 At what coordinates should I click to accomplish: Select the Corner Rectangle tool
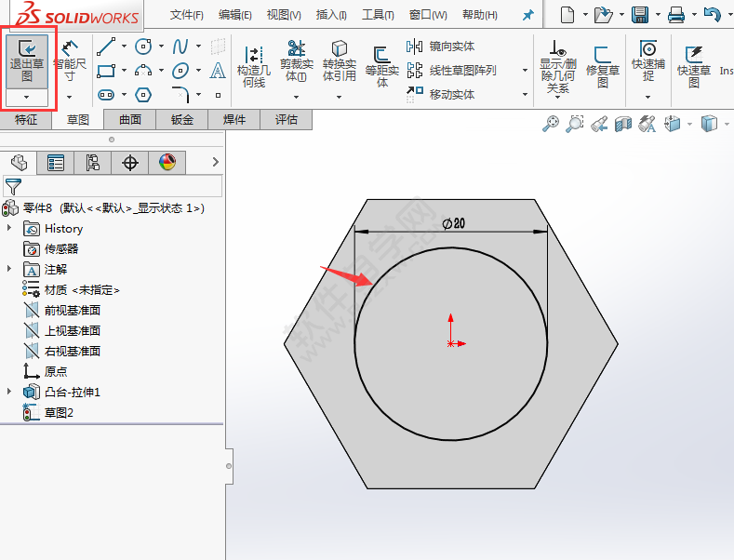[x=106, y=71]
